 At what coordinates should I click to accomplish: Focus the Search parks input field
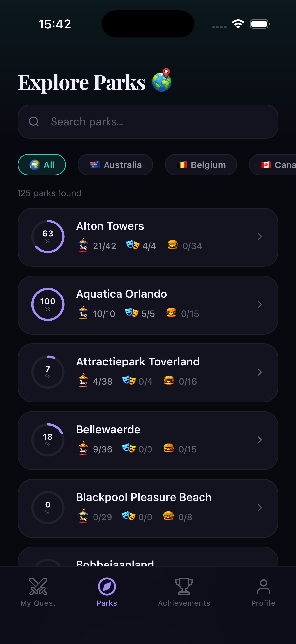point(148,122)
